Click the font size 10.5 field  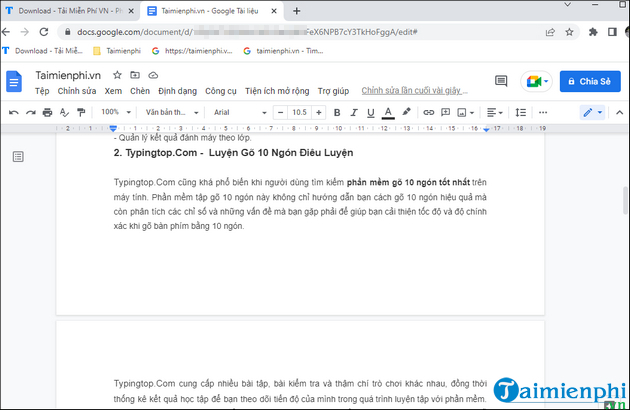coord(299,113)
